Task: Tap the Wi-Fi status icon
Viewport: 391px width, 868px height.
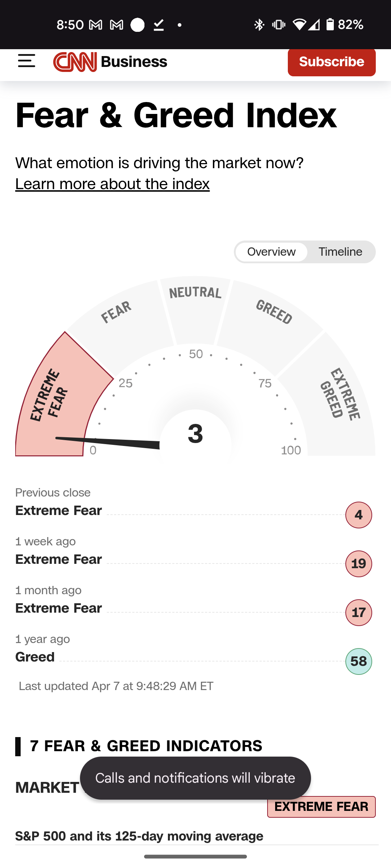Action: [299, 25]
